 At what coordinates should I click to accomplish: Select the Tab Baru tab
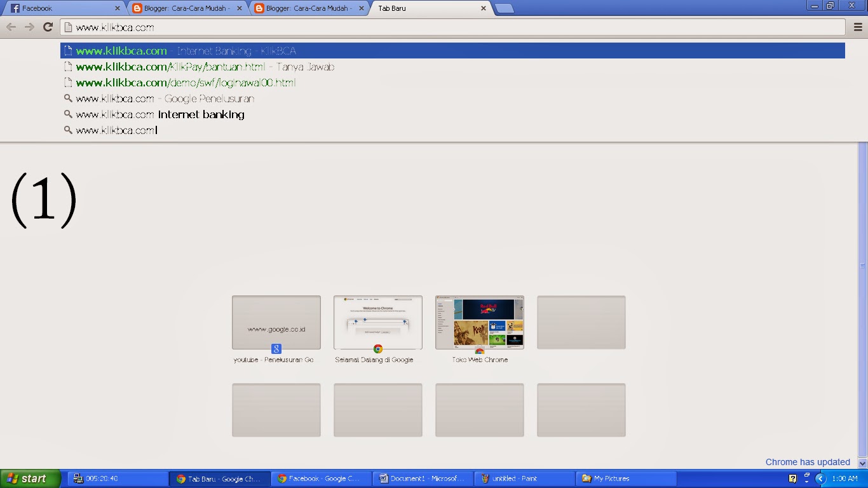coord(430,8)
